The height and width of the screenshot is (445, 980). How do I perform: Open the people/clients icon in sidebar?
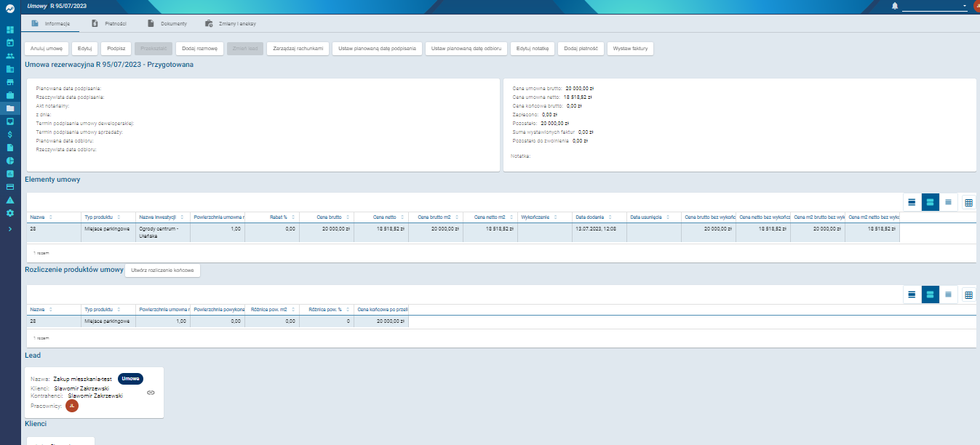pyautogui.click(x=10, y=56)
